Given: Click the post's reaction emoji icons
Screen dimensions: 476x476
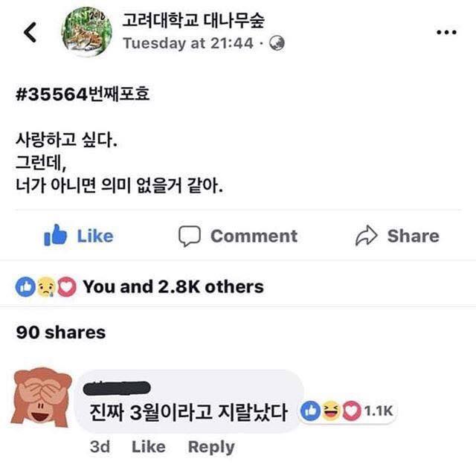Looking at the screenshot, I should click(46, 286).
